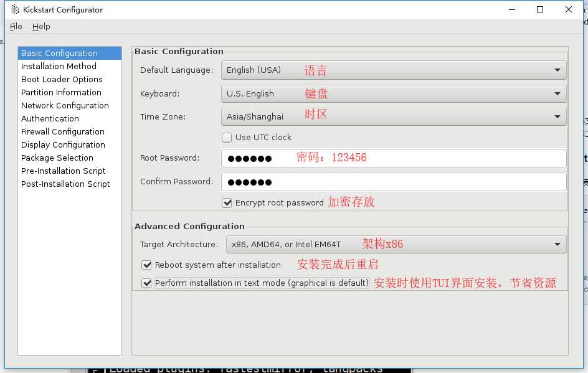Open the Keyboard layout dropdown

(x=394, y=94)
